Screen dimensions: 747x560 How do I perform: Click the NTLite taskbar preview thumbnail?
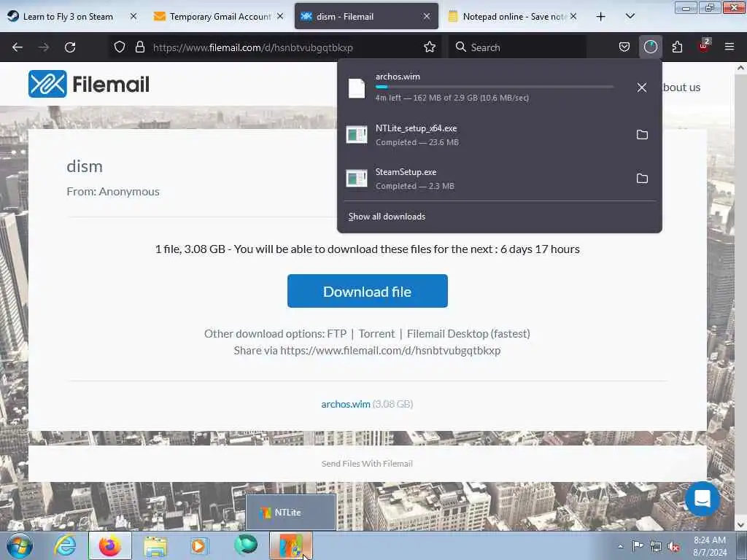[291, 513]
